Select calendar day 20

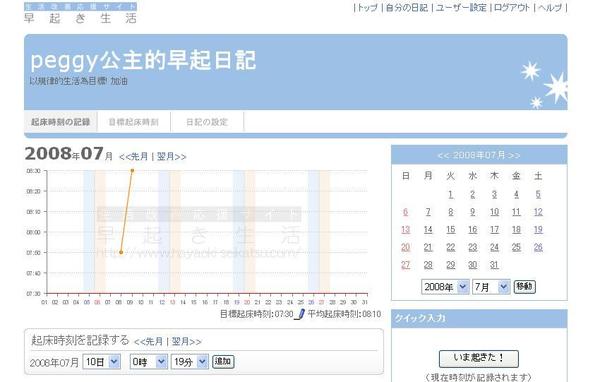406,247
